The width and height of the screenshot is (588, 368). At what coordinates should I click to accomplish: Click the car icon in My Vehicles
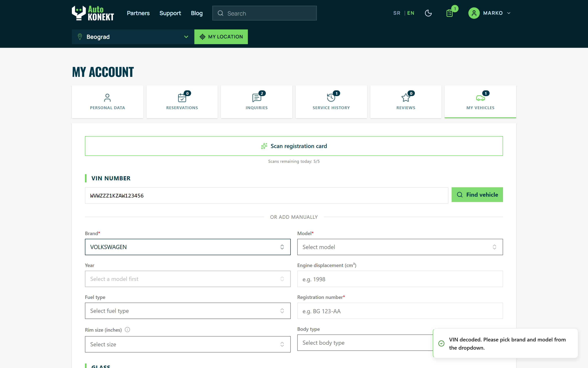coord(480,98)
